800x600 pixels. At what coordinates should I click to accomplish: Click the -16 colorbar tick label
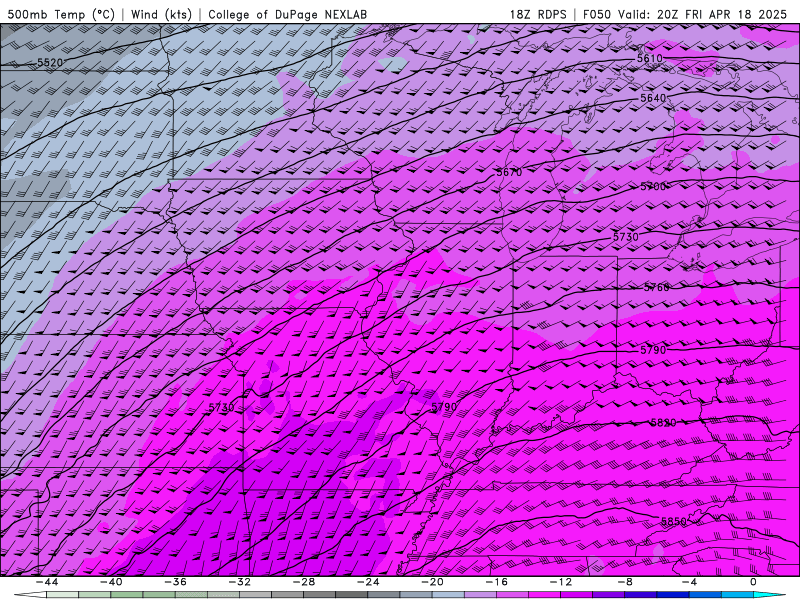point(496,582)
